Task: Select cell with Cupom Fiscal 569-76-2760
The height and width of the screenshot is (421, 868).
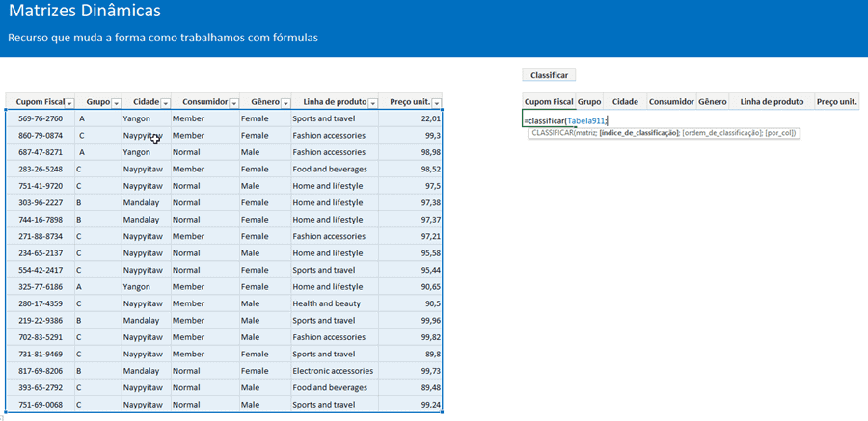Action: (x=41, y=118)
